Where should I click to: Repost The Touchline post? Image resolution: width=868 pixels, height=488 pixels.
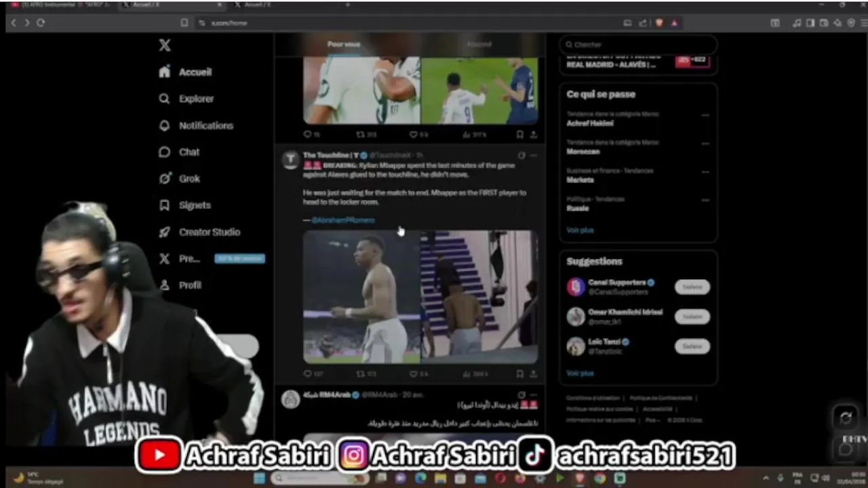[366, 374]
